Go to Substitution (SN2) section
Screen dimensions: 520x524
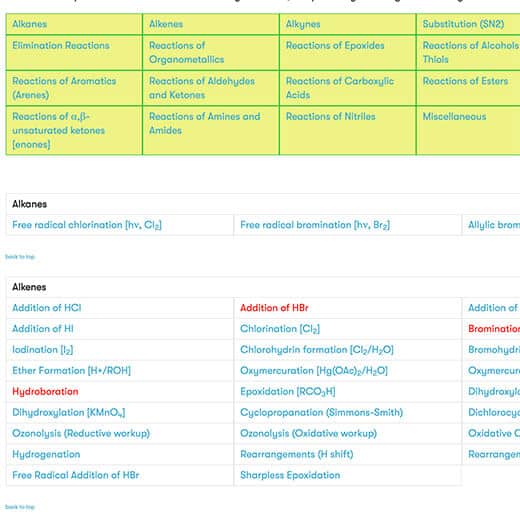tap(463, 24)
